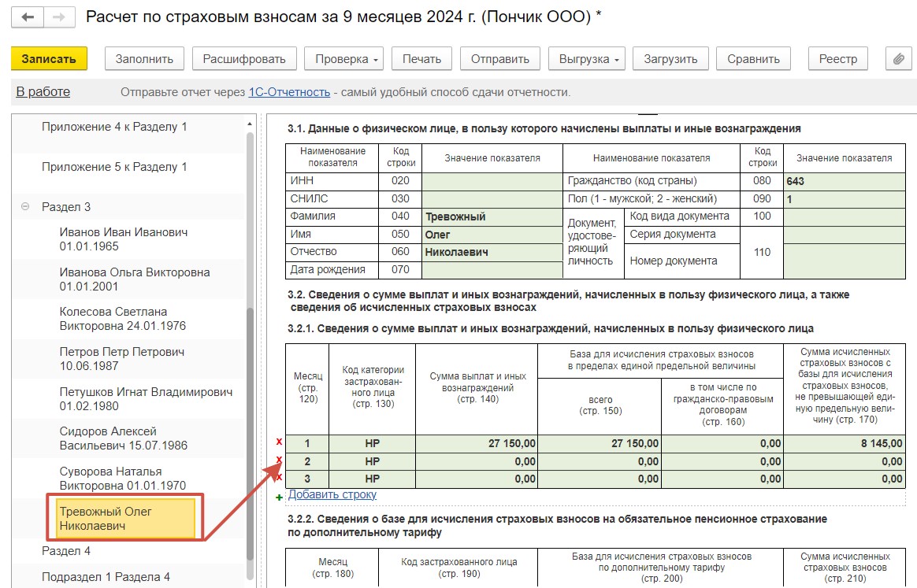Open the В работе status link
This screenshot has height=588, width=917.
point(43,92)
